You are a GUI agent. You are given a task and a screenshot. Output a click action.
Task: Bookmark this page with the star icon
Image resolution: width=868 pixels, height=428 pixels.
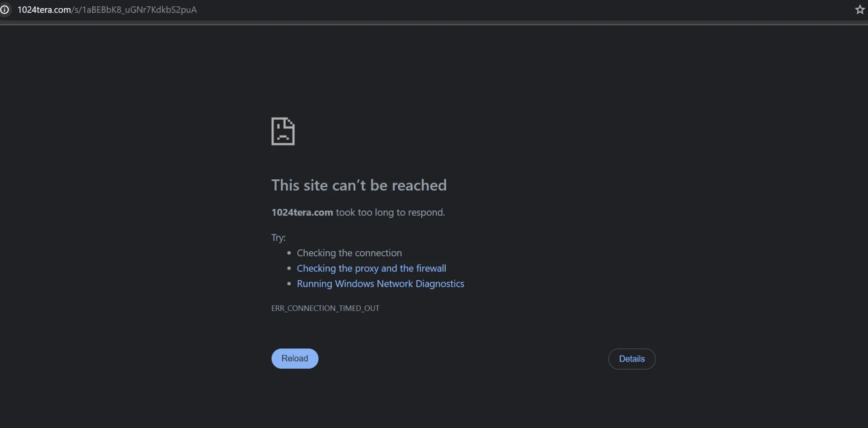(x=859, y=9)
